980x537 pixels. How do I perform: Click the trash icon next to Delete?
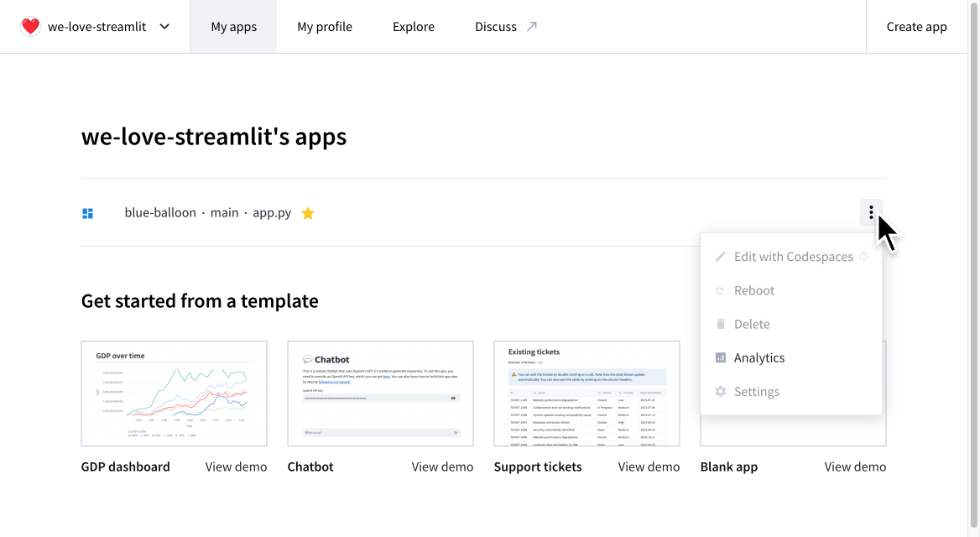(x=720, y=324)
